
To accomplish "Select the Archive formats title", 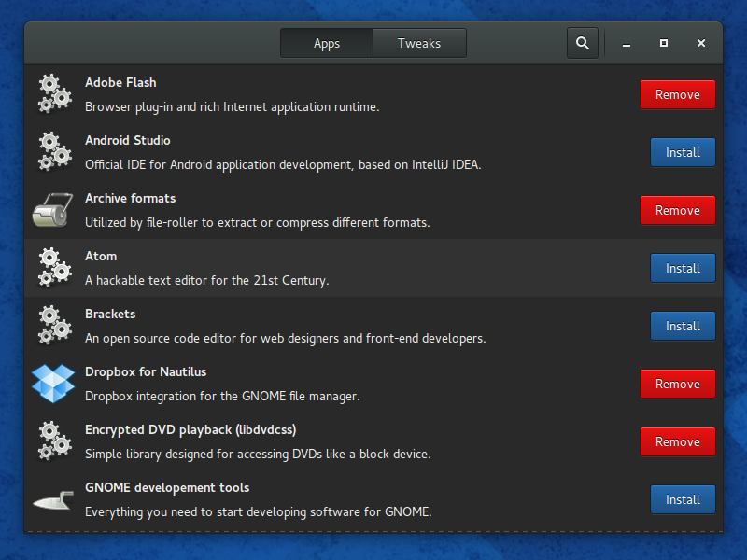I will [130, 198].
